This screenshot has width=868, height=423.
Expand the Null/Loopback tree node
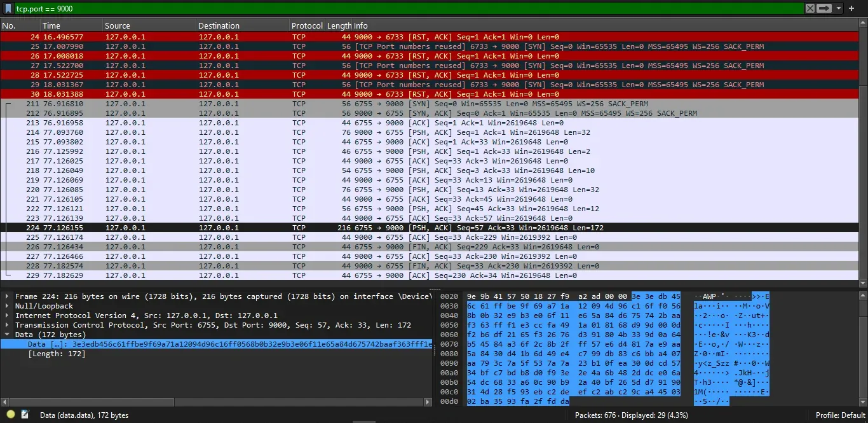pyautogui.click(x=7, y=306)
